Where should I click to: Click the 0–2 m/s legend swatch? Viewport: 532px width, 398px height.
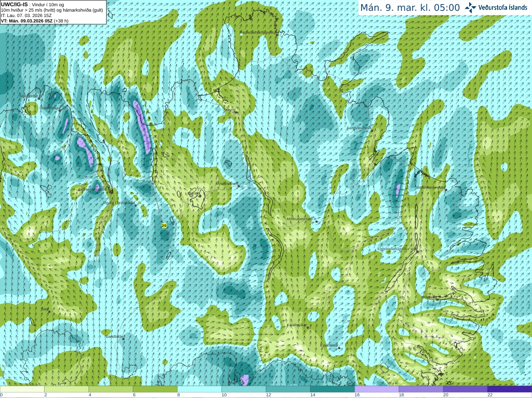pyautogui.click(x=22, y=389)
